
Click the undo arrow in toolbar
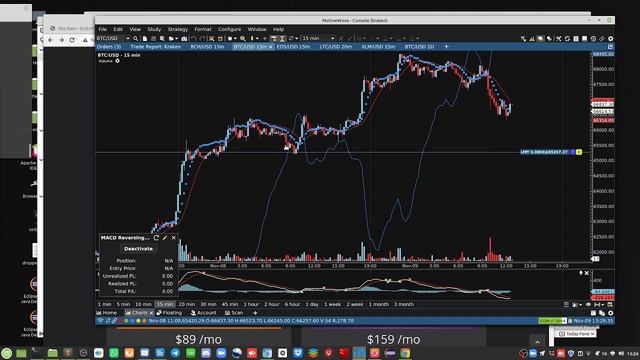coord(193,39)
